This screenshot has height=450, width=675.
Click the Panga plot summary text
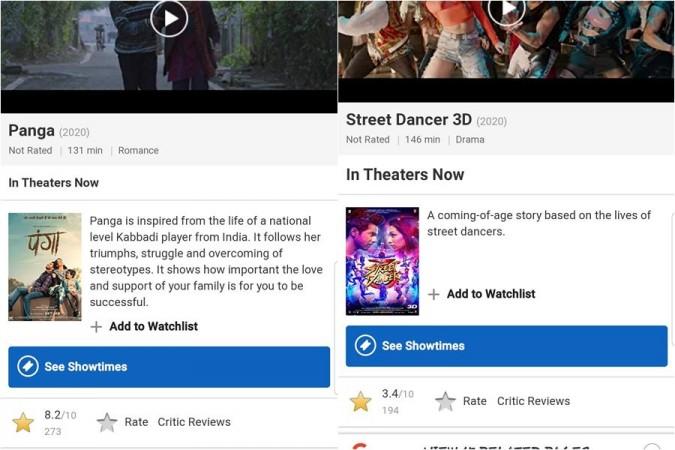pyautogui.click(x=206, y=262)
